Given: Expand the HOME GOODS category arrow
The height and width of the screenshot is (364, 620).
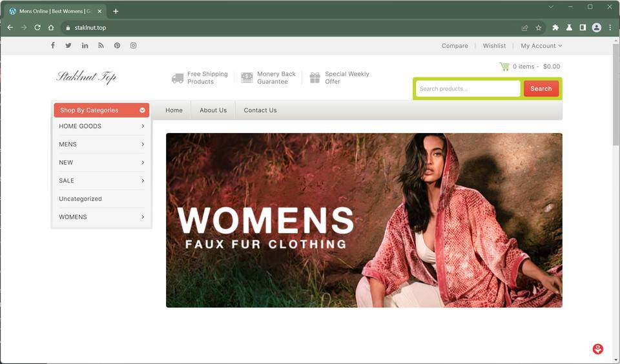Looking at the screenshot, I should (143, 126).
